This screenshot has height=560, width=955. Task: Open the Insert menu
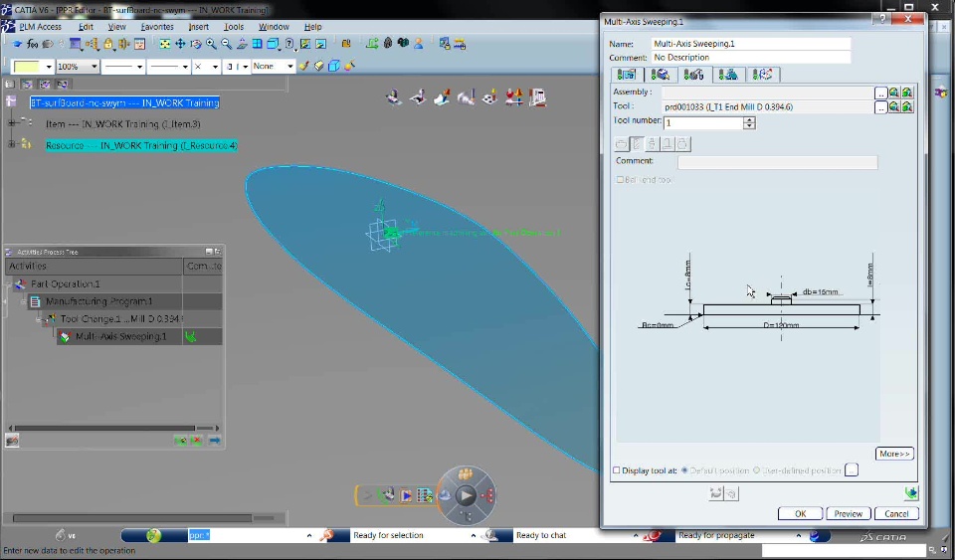coord(199,27)
